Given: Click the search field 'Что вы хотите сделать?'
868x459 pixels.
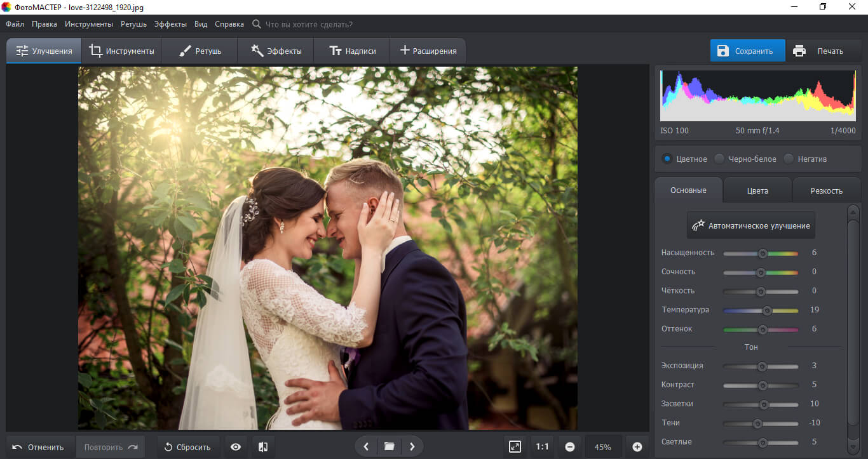Looking at the screenshot, I should point(308,24).
